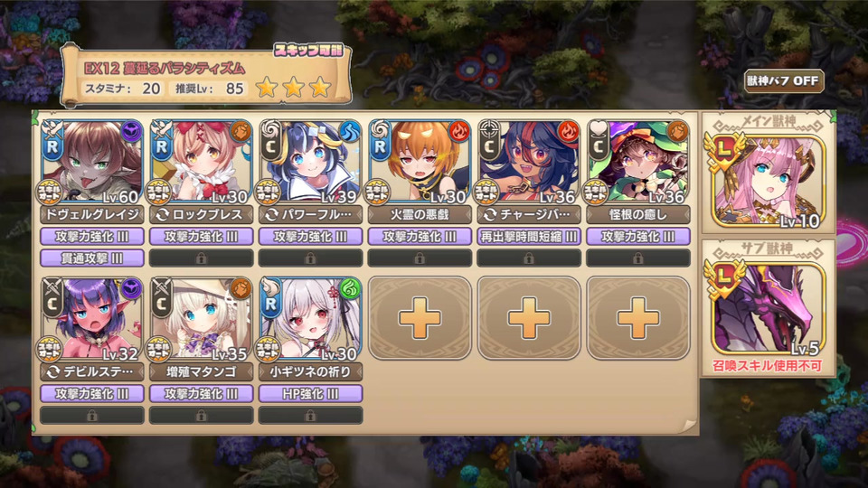
Task: Select the 再出撃時間短縮 III ability bar
Action: coord(529,237)
